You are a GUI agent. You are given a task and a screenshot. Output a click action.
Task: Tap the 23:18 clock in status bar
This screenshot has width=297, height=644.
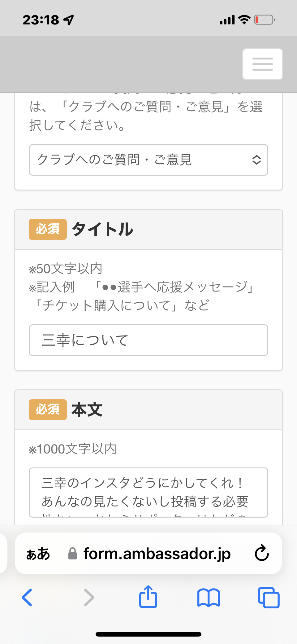41,20
